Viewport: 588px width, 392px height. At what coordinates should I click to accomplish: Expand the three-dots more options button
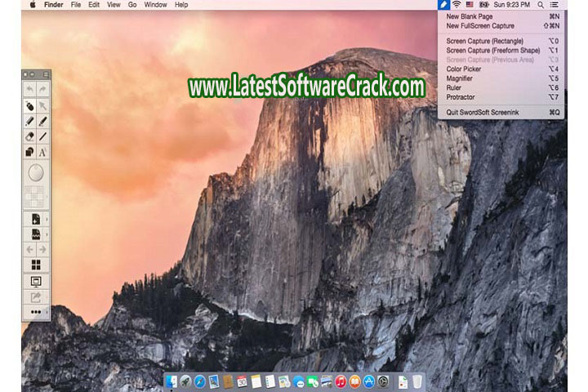[x=36, y=312]
